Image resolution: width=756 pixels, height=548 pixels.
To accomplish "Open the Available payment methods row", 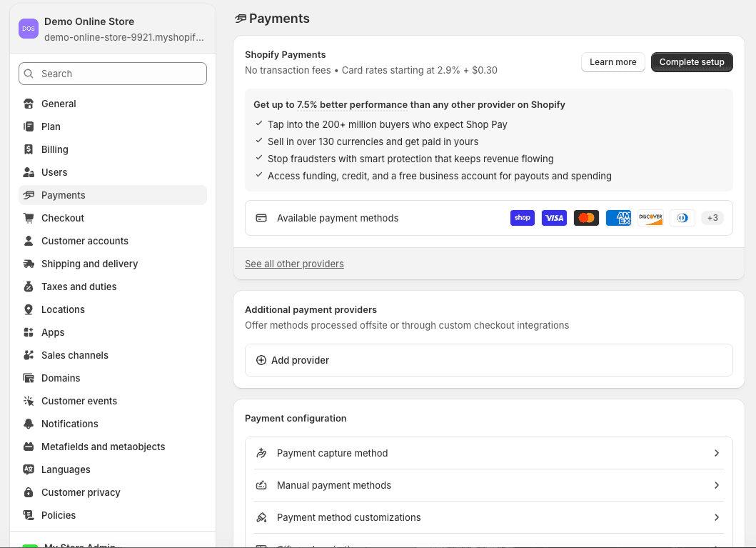I will pyautogui.click(x=489, y=218).
